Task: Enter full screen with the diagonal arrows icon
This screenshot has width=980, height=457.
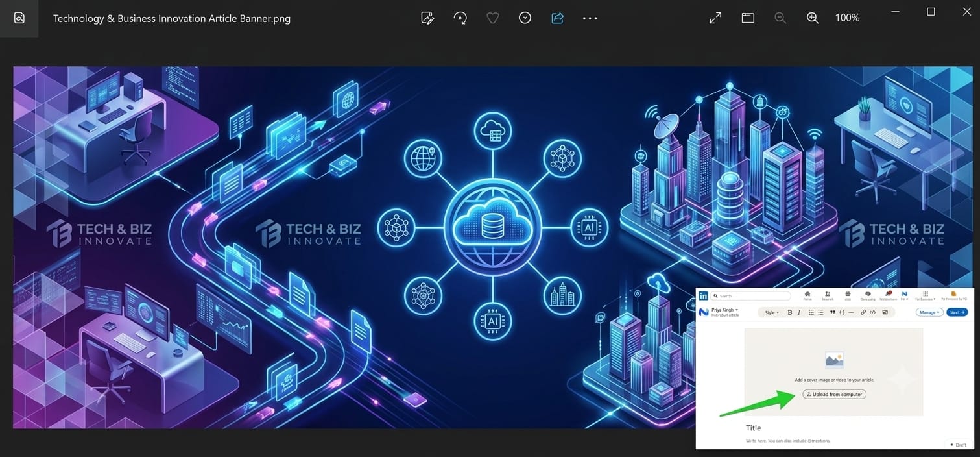Action: [x=715, y=18]
